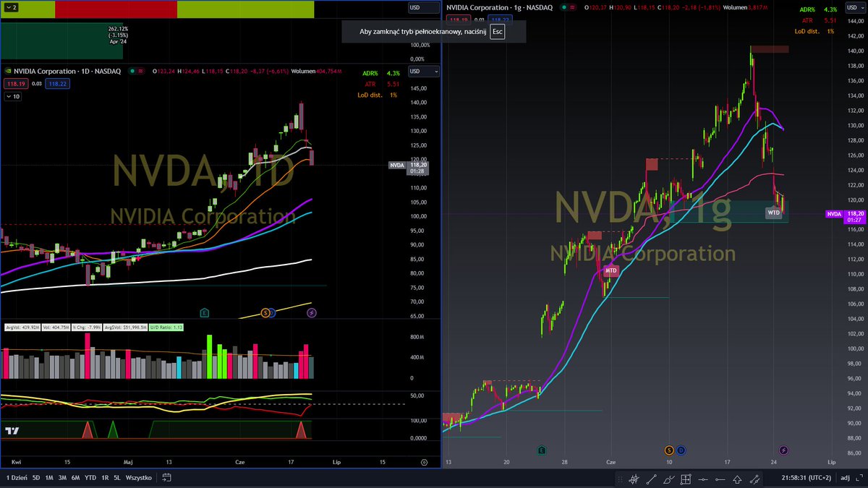Click the 262.12% Apr '24 label in top pane
Screen dimensions: 868x488
coord(118,35)
